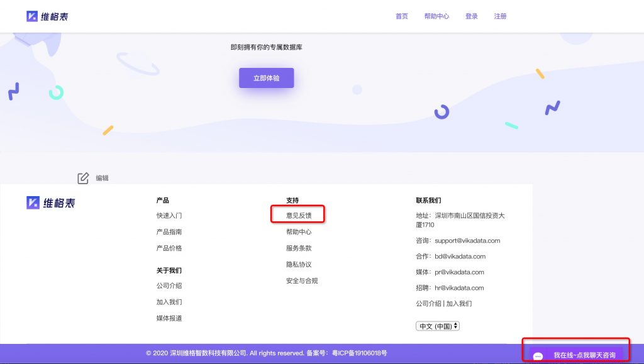Click the 快速入门 footer link
This screenshot has width=644, height=364.
[169, 216]
